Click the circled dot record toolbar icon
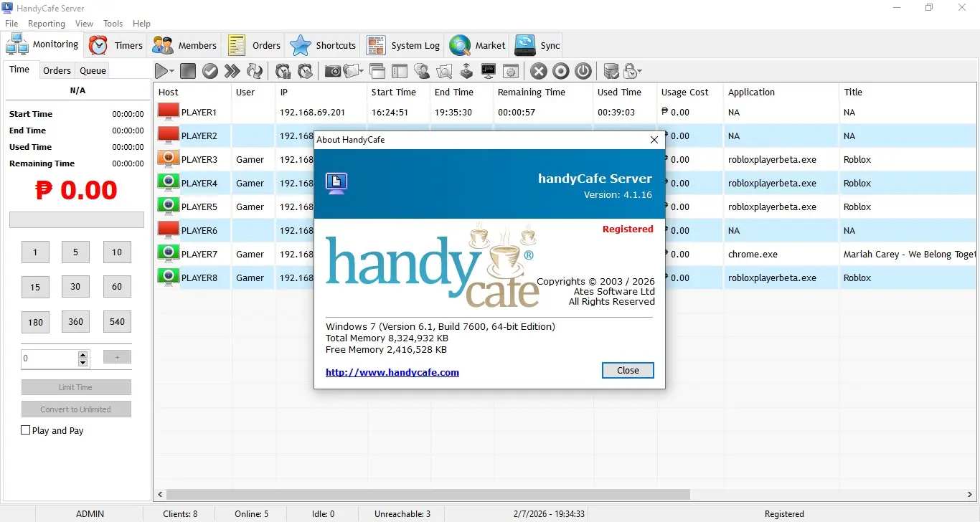This screenshot has width=980, height=522. coord(561,71)
